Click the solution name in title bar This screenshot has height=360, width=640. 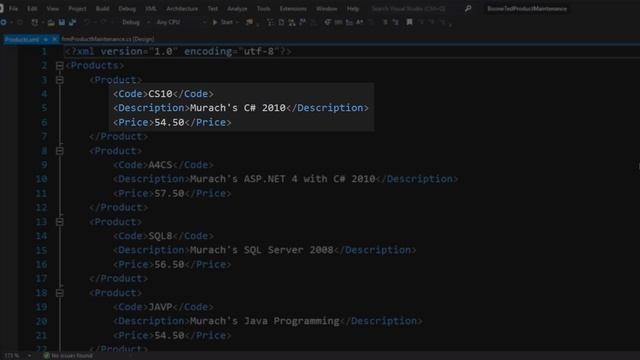coord(527,9)
